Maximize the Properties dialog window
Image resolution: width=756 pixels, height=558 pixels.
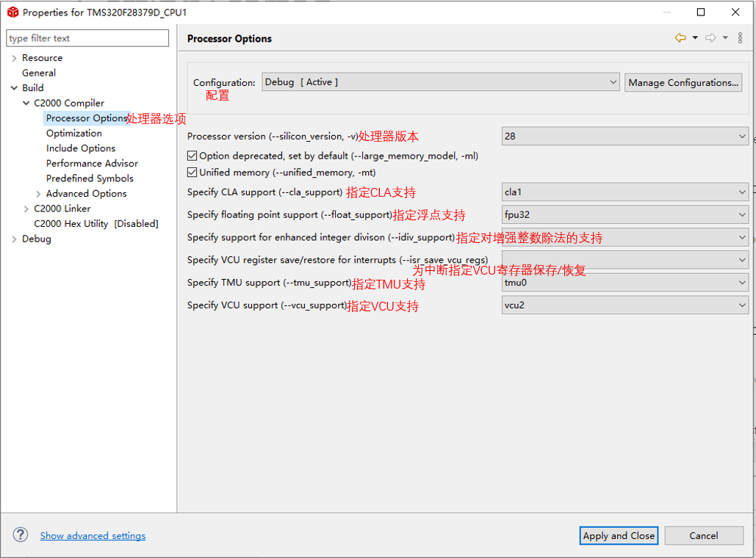[x=701, y=12]
